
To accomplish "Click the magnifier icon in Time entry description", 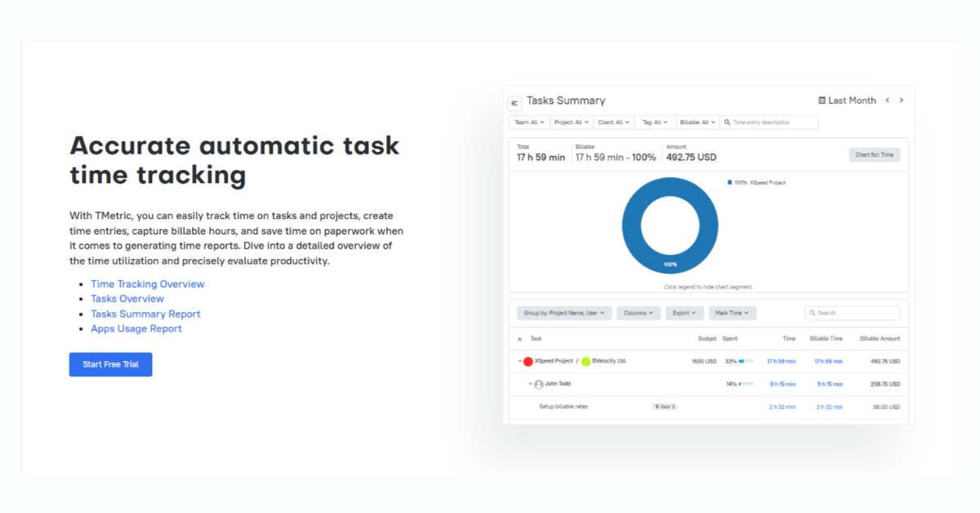I will click(x=727, y=123).
